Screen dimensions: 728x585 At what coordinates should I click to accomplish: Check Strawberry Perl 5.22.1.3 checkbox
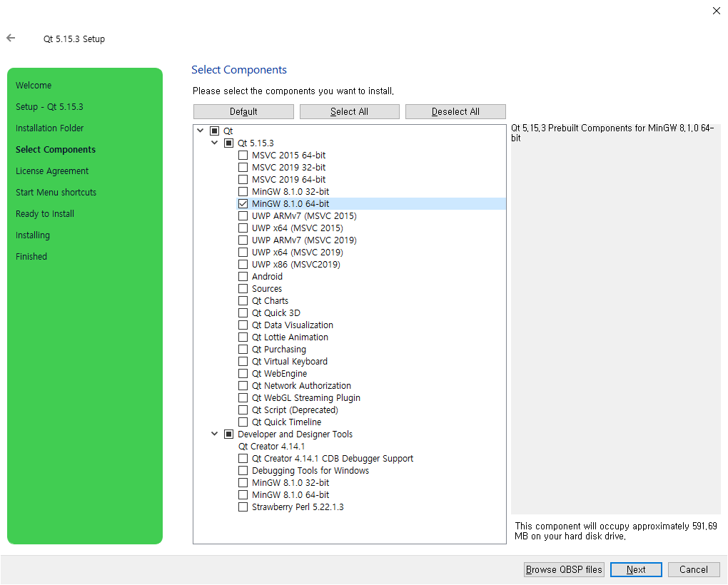pos(243,507)
